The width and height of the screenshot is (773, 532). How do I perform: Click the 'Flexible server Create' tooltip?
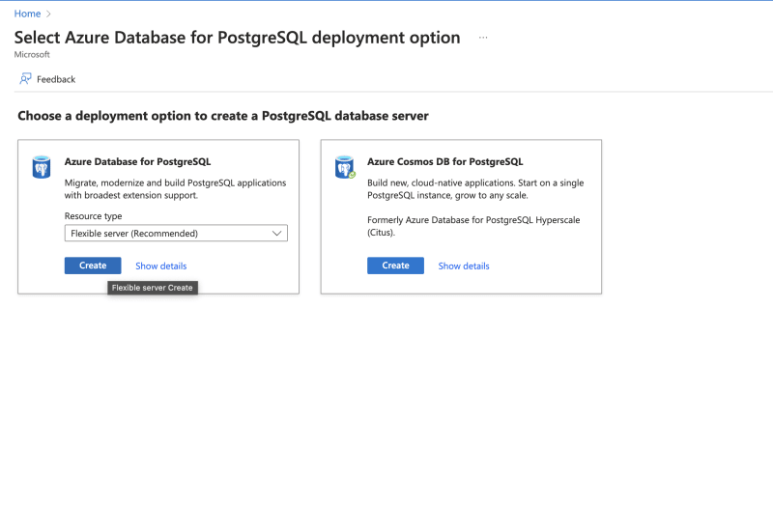[x=153, y=288]
